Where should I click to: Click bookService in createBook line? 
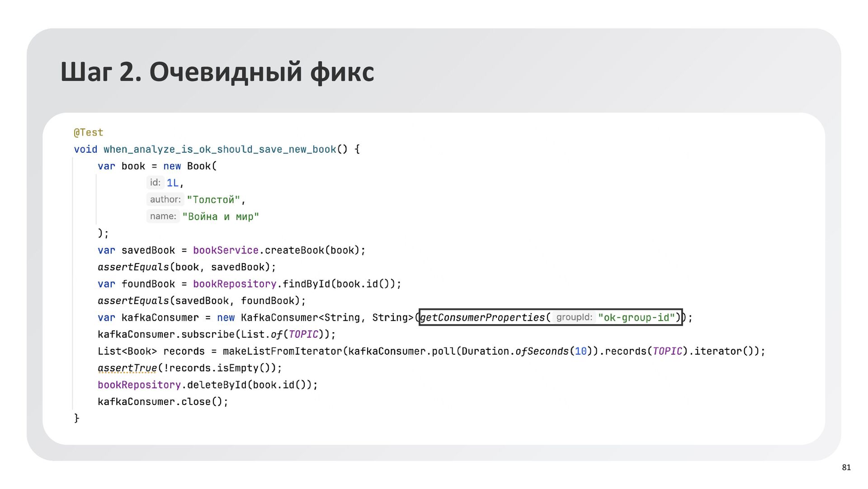(x=226, y=250)
